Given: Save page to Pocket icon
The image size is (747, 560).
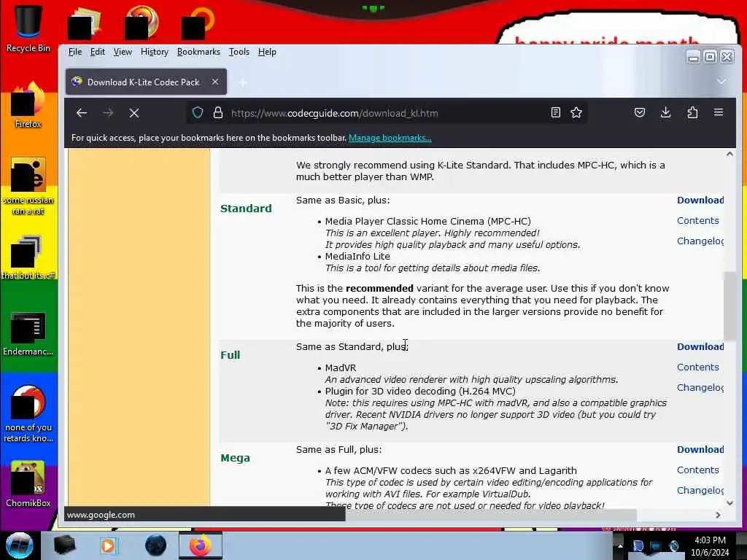Looking at the screenshot, I should [640, 112].
